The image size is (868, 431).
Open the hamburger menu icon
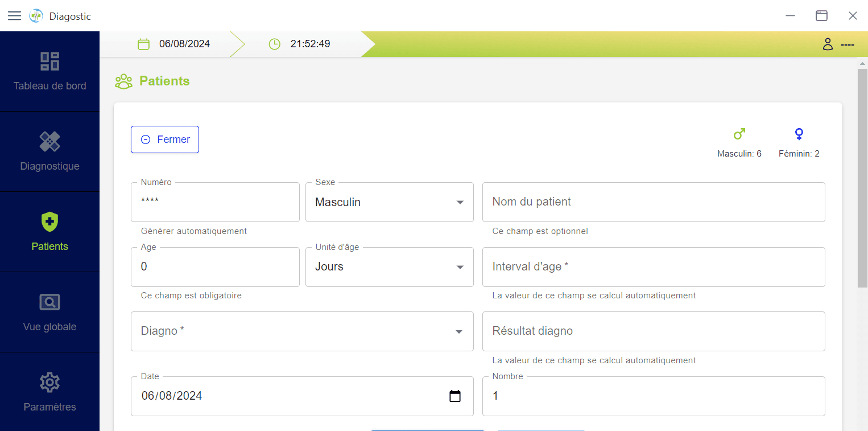click(x=14, y=16)
